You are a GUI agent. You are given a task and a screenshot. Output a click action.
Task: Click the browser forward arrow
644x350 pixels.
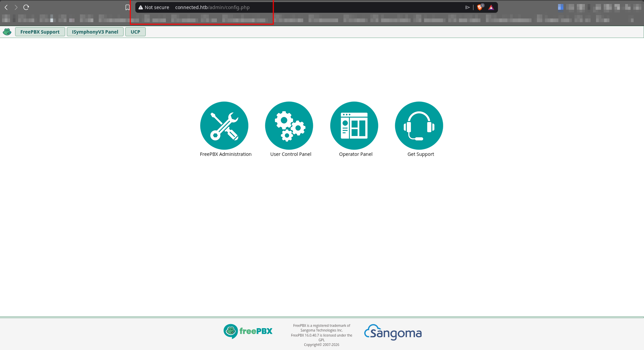pos(16,7)
